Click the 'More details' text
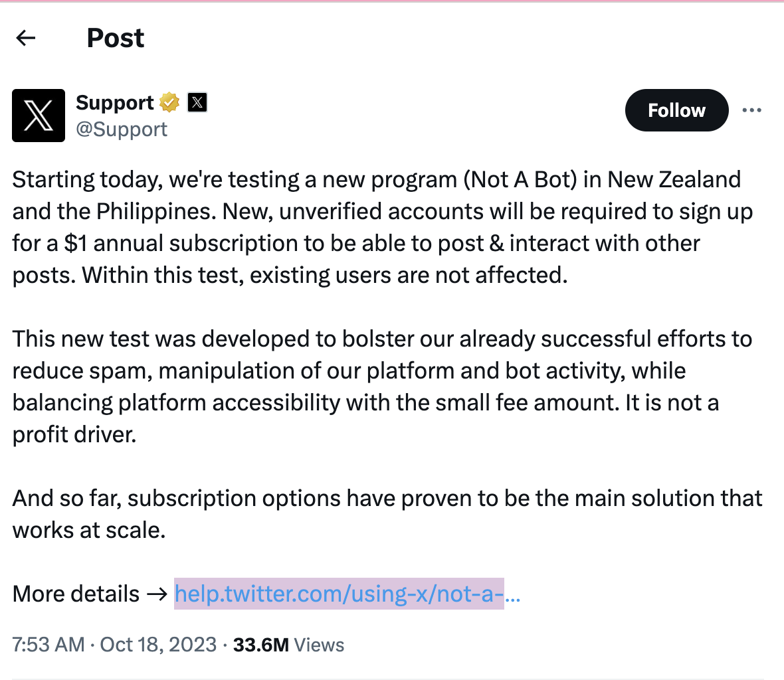The height and width of the screenshot is (680, 784). click(x=76, y=594)
